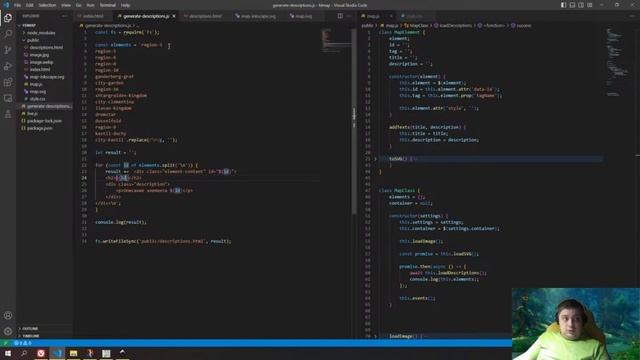Viewport: 640px width, 360px height.
Task: Select the map.js tab in the right editor group
Action: (x=373, y=16)
